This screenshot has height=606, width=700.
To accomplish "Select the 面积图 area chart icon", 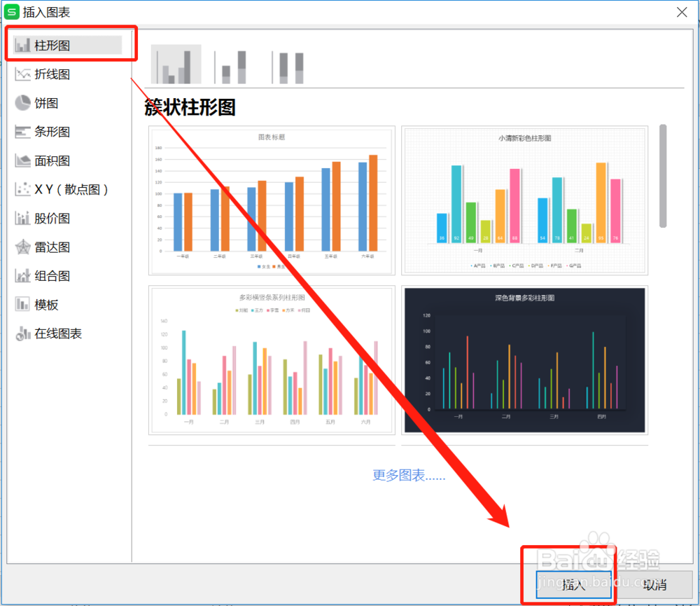I will pos(22,161).
